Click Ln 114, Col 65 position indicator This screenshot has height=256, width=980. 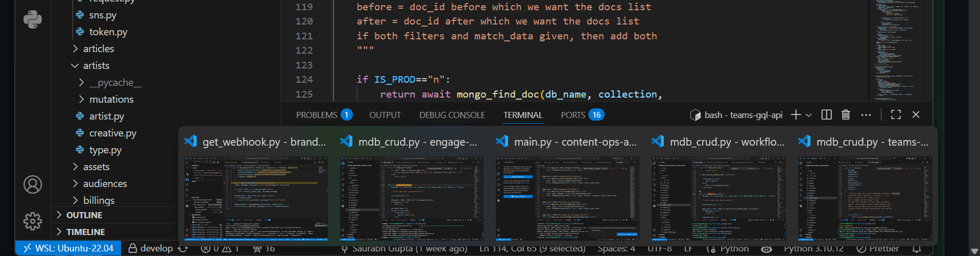pos(533,248)
